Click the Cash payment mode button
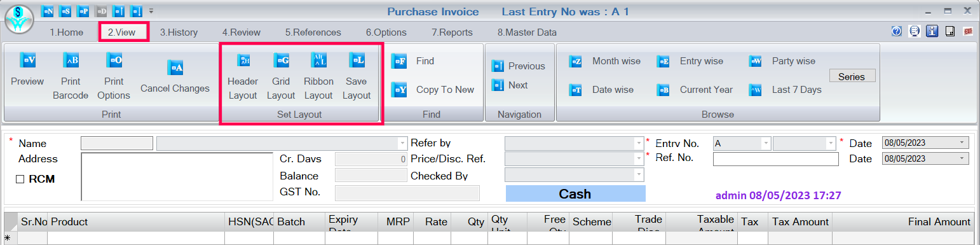Viewport: 980px width, 245px height. (575, 193)
